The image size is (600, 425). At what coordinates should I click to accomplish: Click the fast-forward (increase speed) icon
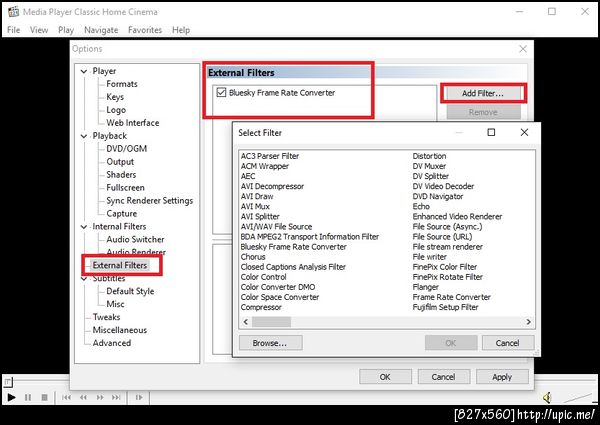[100, 397]
